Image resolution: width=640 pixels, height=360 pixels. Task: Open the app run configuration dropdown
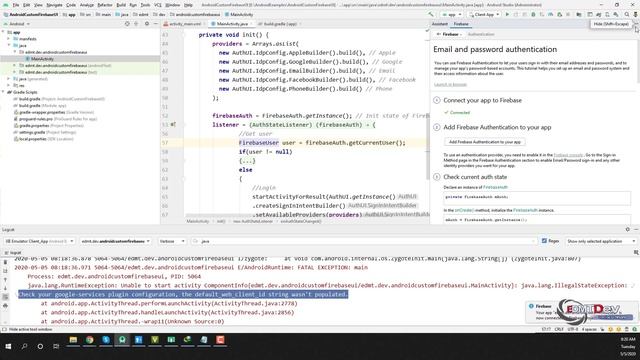coord(452,14)
